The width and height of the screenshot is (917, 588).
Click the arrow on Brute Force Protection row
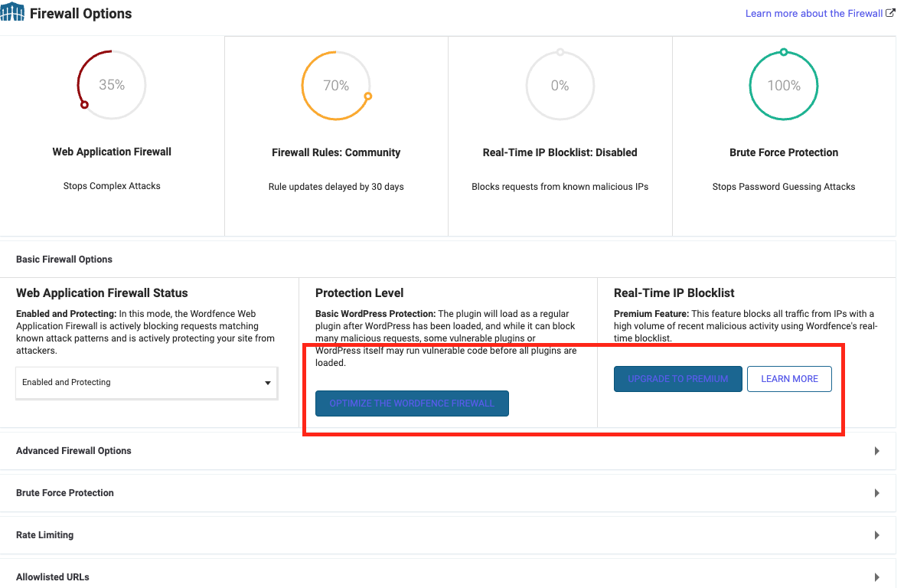tap(876, 493)
